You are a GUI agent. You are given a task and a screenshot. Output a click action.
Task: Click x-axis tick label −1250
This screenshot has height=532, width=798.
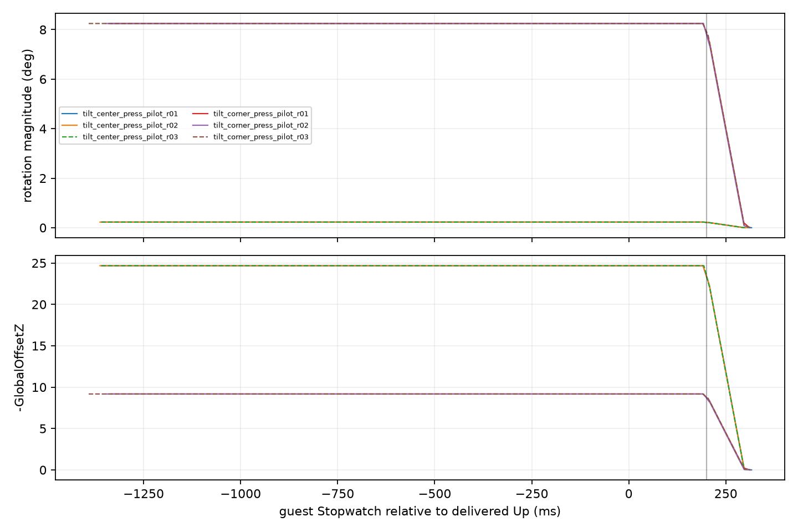(x=144, y=494)
